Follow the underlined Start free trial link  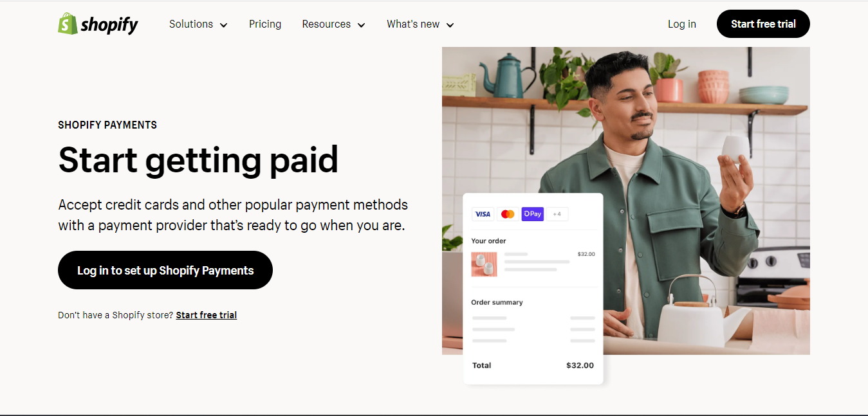tap(207, 315)
